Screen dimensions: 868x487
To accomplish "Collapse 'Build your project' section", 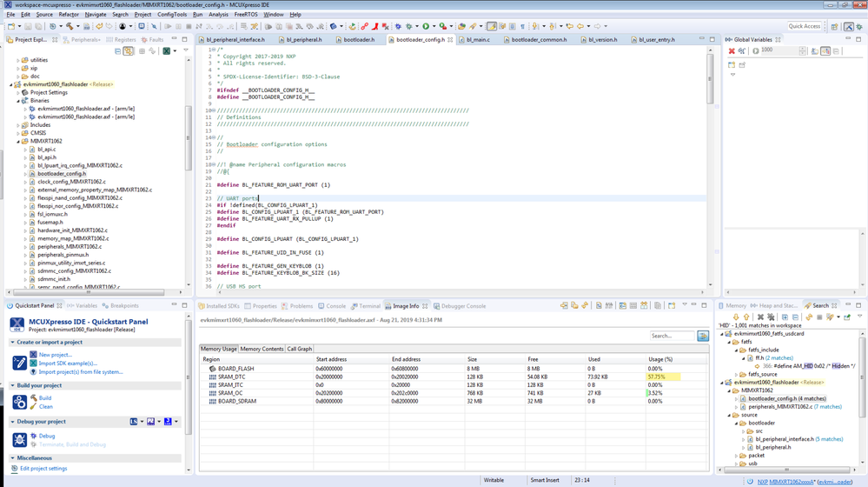I will click(13, 385).
